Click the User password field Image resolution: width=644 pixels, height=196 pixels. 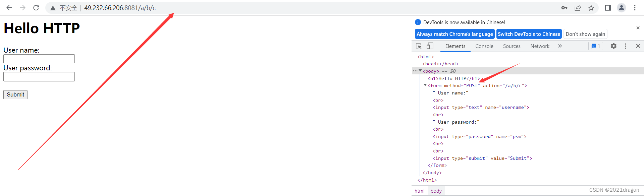click(x=39, y=77)
